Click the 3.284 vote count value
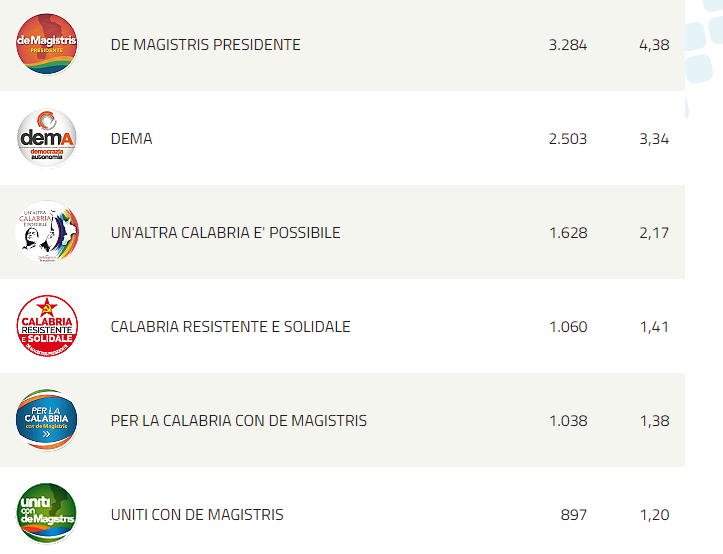The height and width of the screenshot is (554, 723). click(x=568, y=45)
